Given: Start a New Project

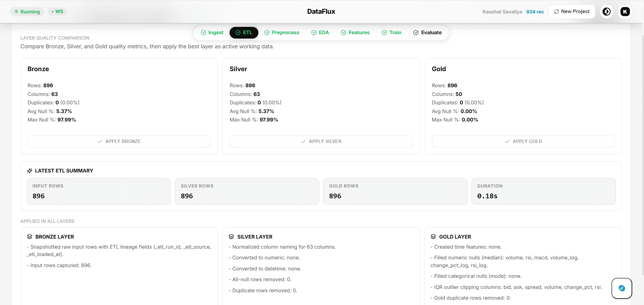Looking at the screenshot, I should click(572, 11).
